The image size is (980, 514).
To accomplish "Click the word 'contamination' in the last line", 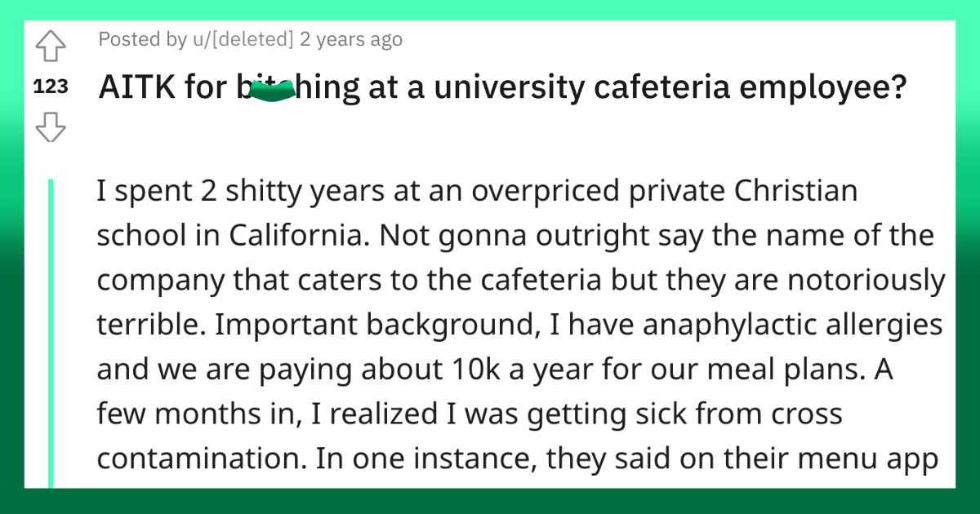I will [x=200, y=459].
